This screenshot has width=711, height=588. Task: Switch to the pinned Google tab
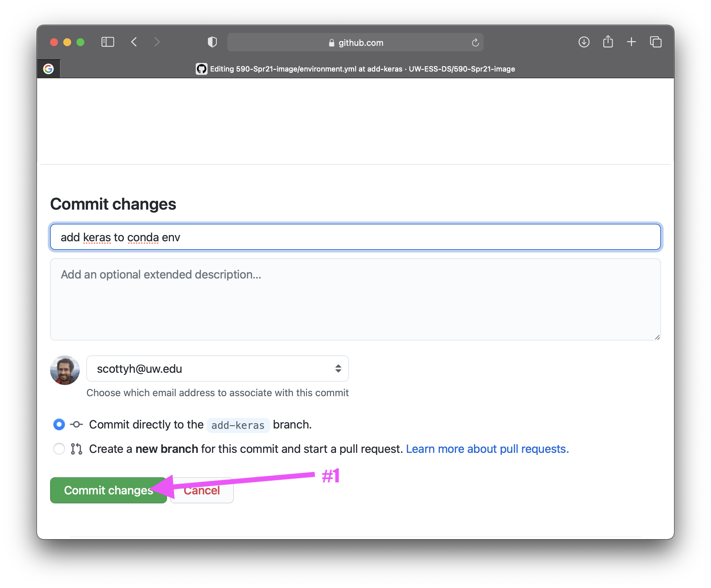click(x=48, y=69)
